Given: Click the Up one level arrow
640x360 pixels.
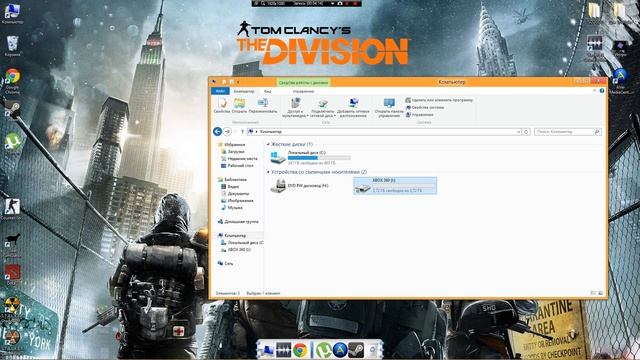Looking at the screenshot, I should pyautogui.click(x=242, y=132).
